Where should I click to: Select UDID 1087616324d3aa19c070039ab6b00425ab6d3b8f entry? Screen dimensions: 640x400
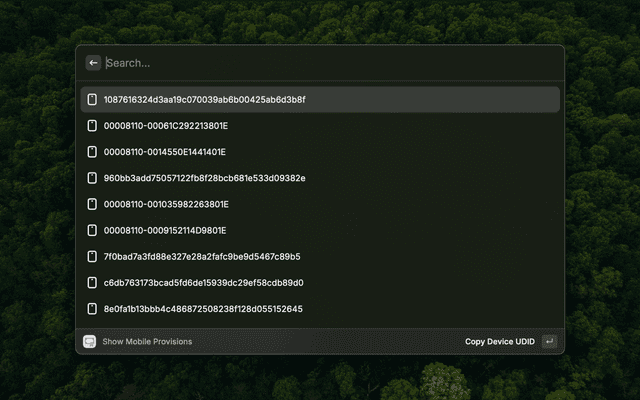pyautogui.click(x=205, y=100)
